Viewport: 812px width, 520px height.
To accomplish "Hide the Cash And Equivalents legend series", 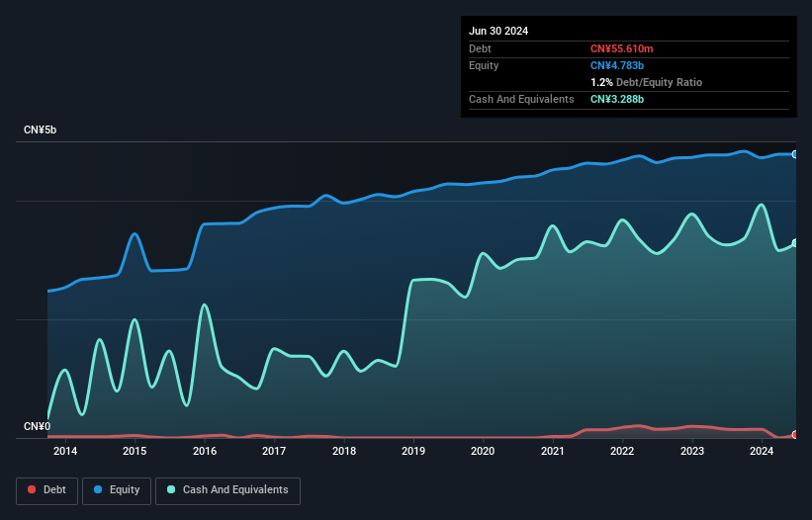I will [227, 490].
